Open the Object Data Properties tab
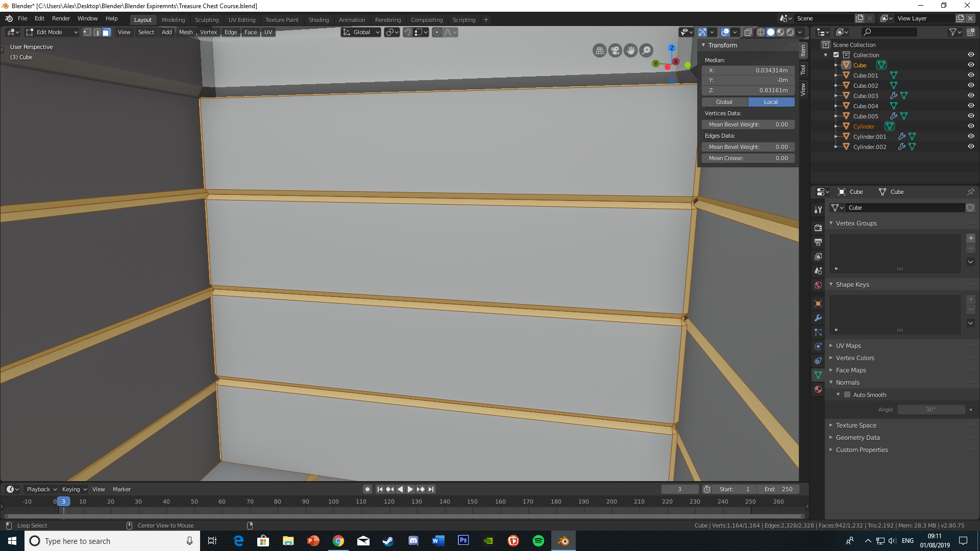This screenshot has width=980, height=551. pyautogui.click(x=819, y=374)
